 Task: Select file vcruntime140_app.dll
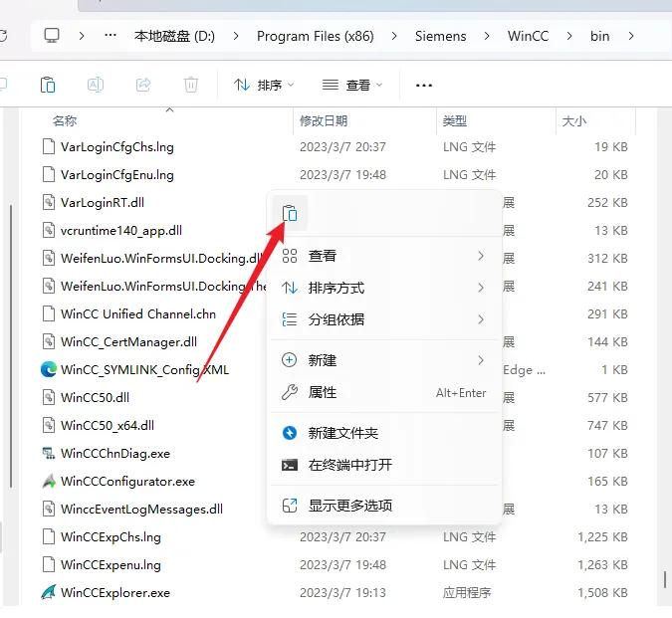pyautogui.click(x=121, y=231)
